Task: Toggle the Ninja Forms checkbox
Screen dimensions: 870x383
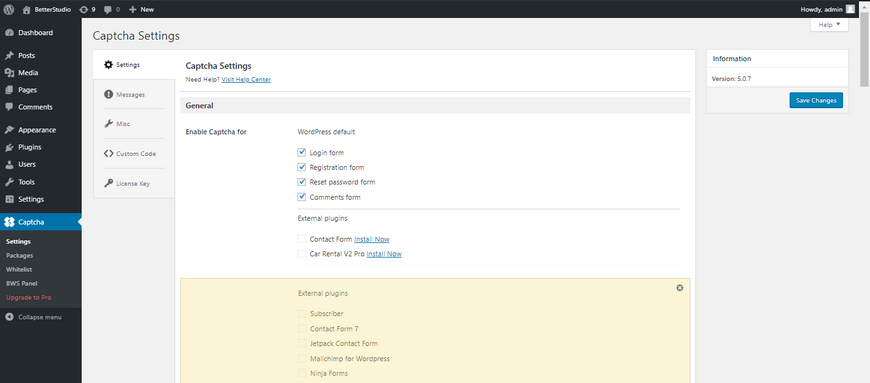Action: [x=302, y=374]
